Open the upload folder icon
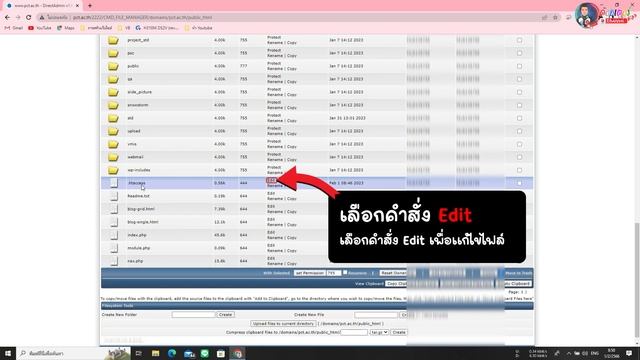 point(113,131)
